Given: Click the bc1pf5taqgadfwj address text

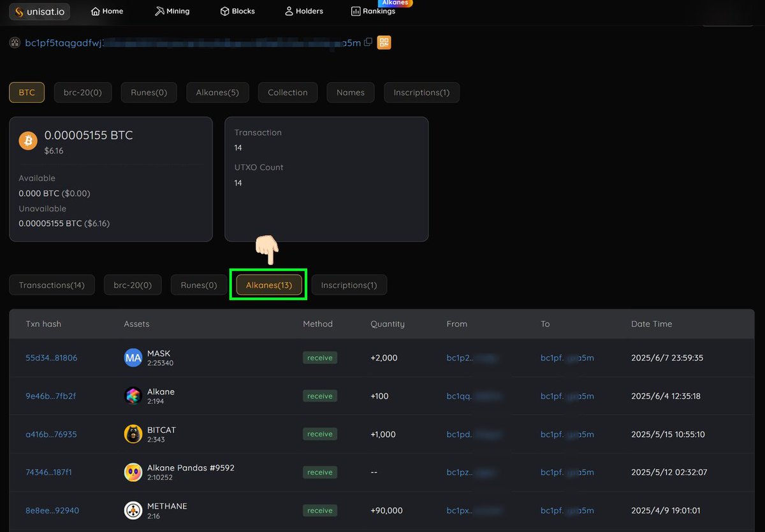Looking at the screenshot, I should (x=193, y=43).
